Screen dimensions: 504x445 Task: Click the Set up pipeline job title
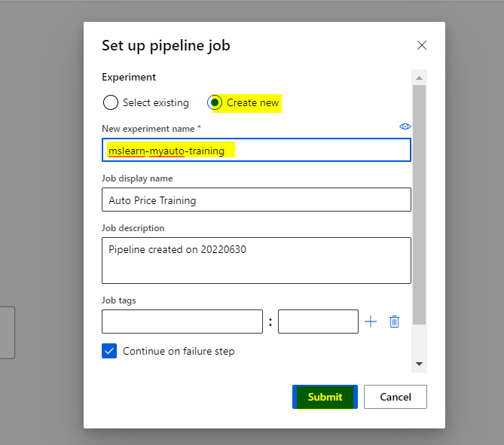pyautogui.click(x=166, y=45)
